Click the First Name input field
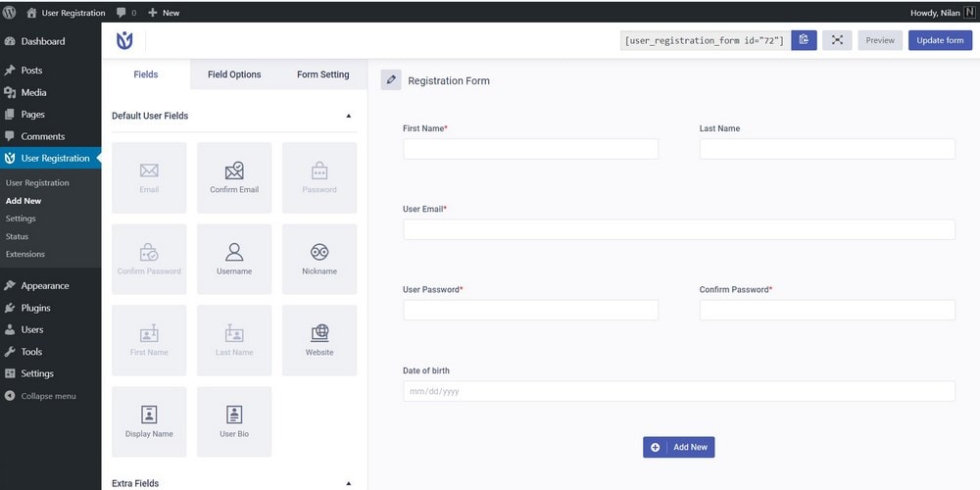Viewport: 980px width, 490px height. click(x=530, y=149)
